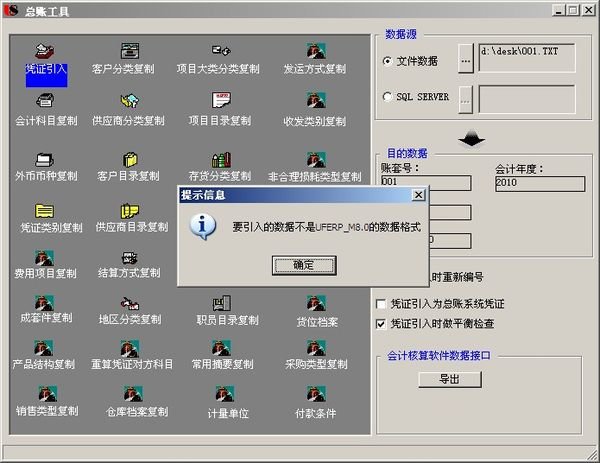Select the 项目目录复制 icon

[221, 100]
